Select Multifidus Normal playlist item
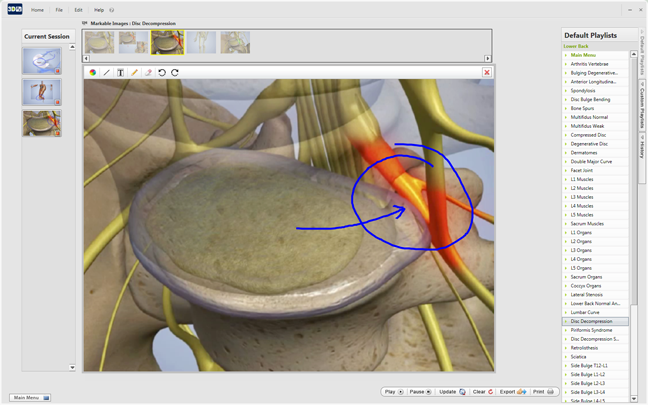 pyautogui.click(x=596, y=117)
